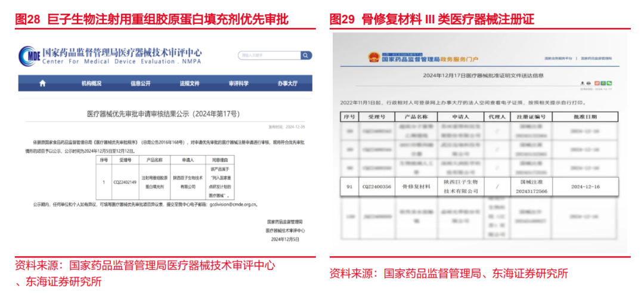644x304 pixels.
Task: Click the home icon in the CMDE navigation bar
Action: coord(42,83)
